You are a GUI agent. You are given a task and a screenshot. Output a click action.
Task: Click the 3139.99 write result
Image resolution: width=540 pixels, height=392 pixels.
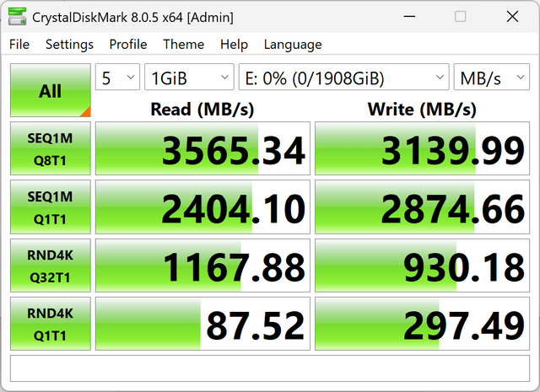(x=422, y=148)
